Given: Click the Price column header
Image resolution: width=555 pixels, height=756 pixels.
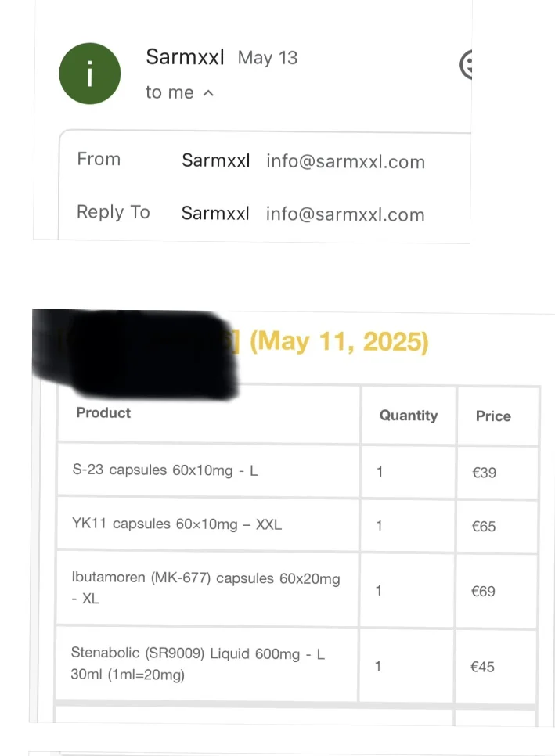Looking at the screenshot, I should (493, 416).
